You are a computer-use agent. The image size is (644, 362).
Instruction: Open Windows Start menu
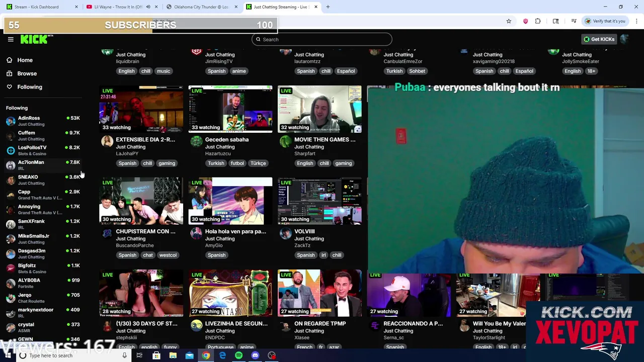click(7, 355)
